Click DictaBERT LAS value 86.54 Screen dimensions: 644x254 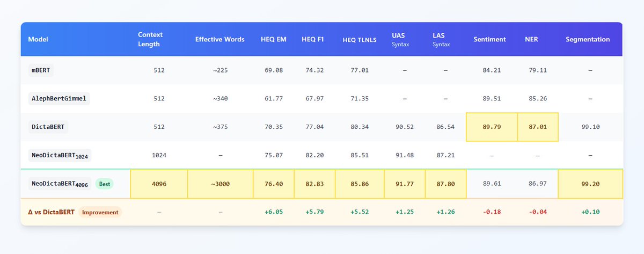[x=445, y=127]
